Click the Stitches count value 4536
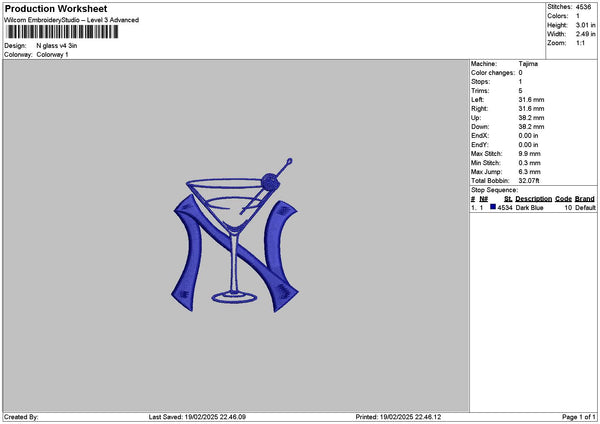The height and width of the screenshot is (424, 600). [x=583, y=7]
